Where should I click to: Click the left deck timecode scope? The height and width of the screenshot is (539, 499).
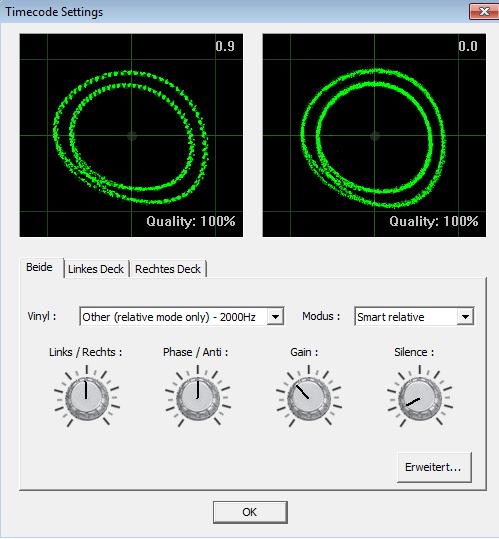pyautogui.click(x=131, y=135)
